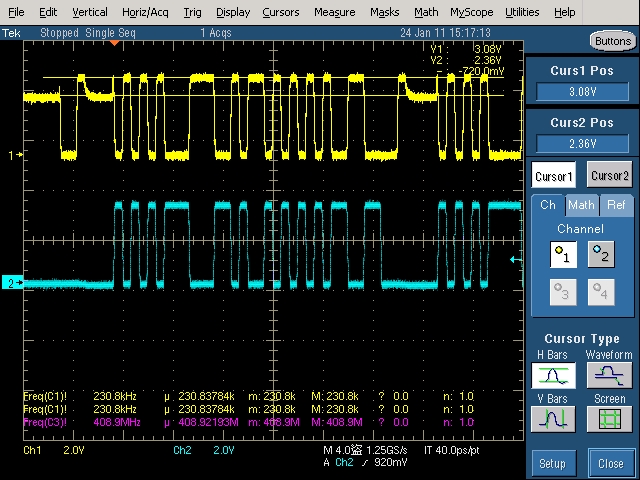This screenshot has height=480, width=640.
Task: Click the V2 2.36V cursor readout
Action: tap(466, 60)
